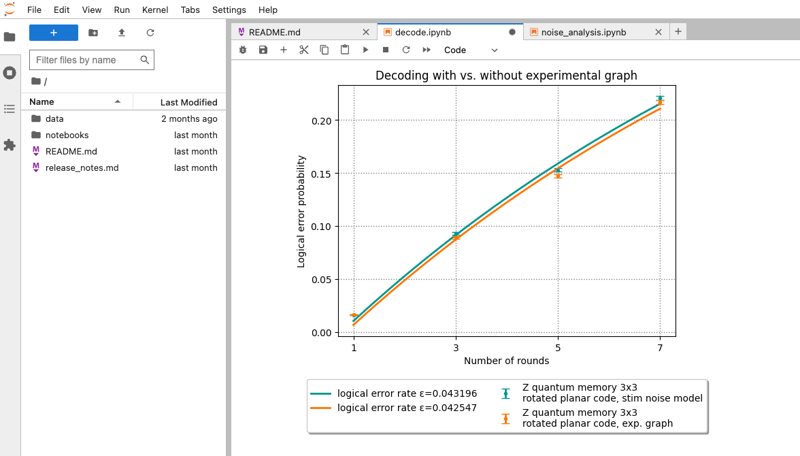
Task: Open the Kernel menu
Action: tap(155, 10)
